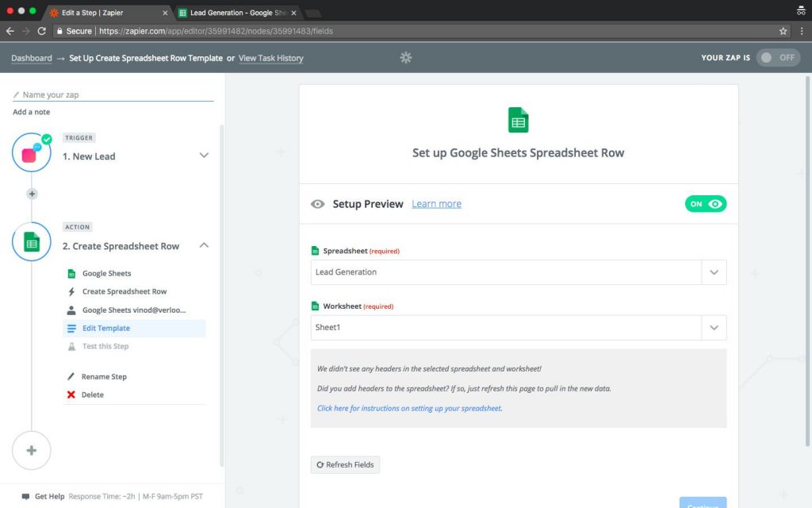Click the small plus between steps
Viewport: 812px width, 508px height.
(32, 194)
